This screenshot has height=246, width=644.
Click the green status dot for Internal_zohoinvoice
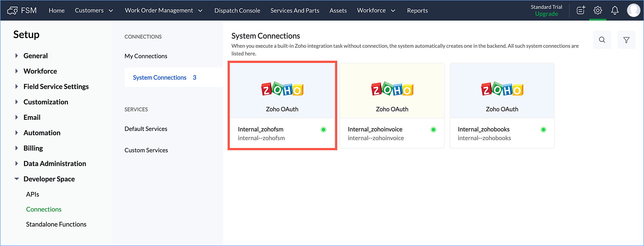coord(433,129)
